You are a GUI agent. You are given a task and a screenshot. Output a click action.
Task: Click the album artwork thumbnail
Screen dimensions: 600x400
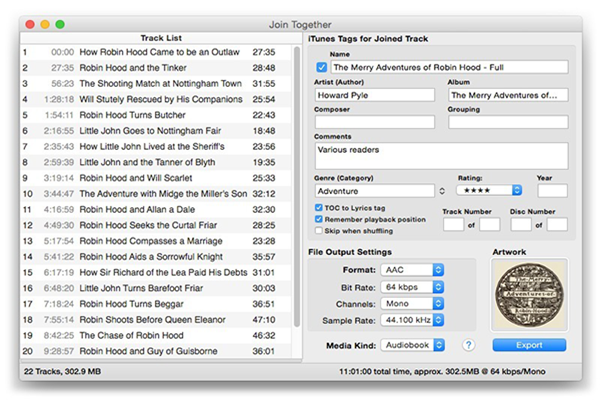click(529, 295)
